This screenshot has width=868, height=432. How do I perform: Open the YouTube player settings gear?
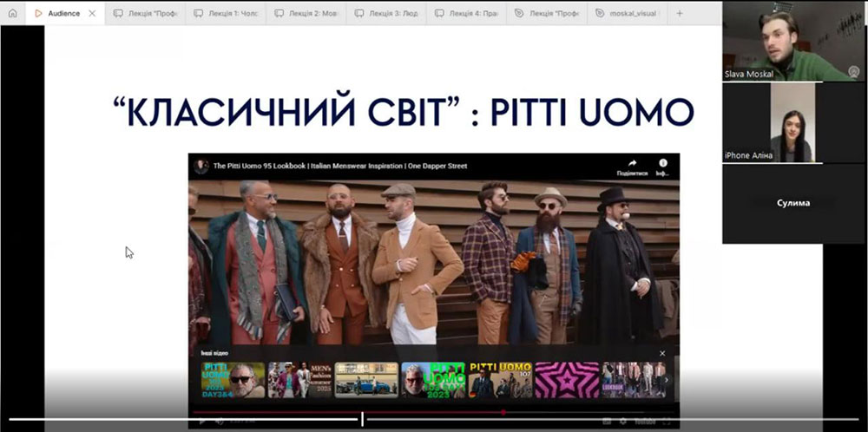pyautogui.click(x=621, y=422)
